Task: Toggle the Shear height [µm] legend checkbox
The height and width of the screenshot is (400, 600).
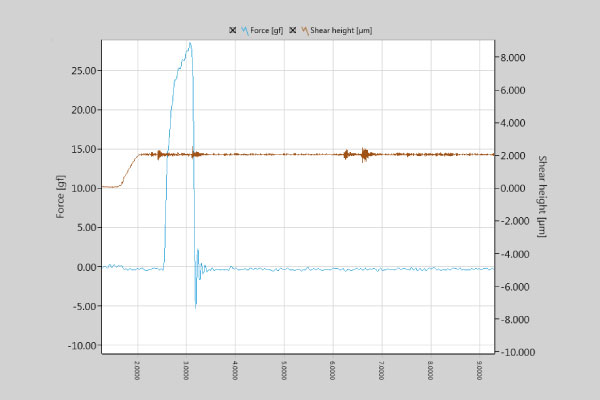Action: (292, 31)
